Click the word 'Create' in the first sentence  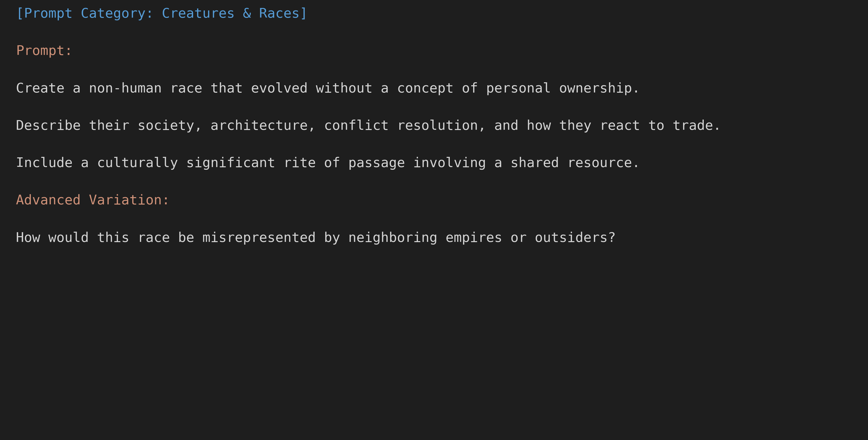[x=41, y=88]
